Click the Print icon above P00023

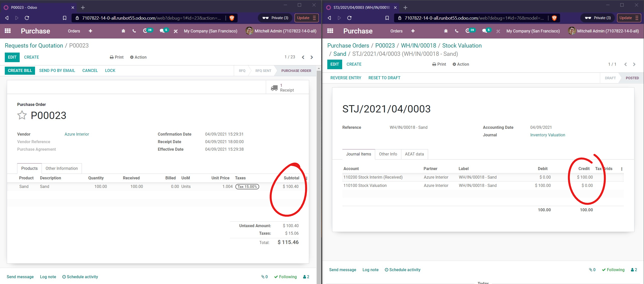111,57
